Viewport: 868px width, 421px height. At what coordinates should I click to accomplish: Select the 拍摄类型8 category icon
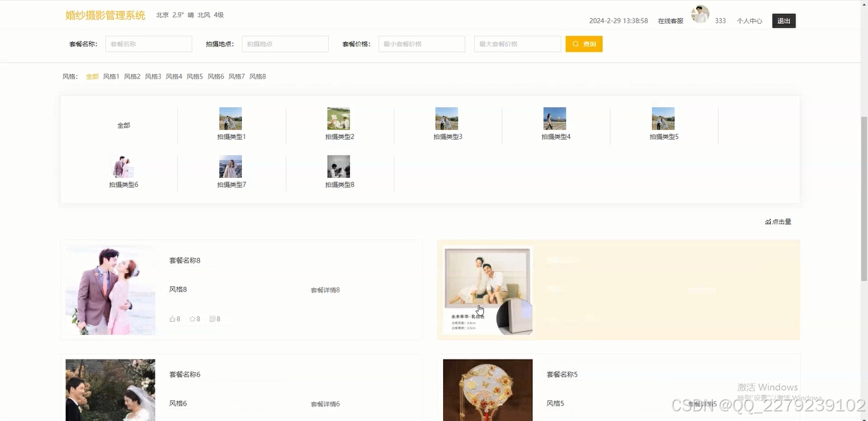[x=338, y=166]
